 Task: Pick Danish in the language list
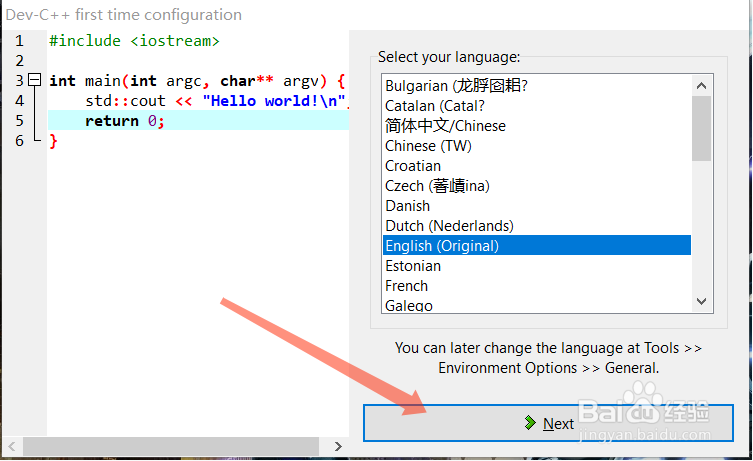pyautogui.click(x=536, y=206)
